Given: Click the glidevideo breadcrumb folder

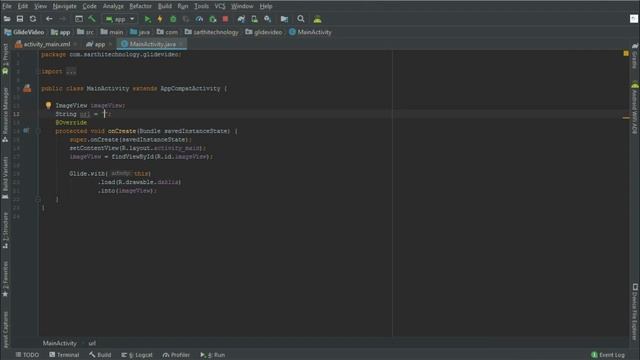Looking at the screenshot, I should click(x=264, y=32).
